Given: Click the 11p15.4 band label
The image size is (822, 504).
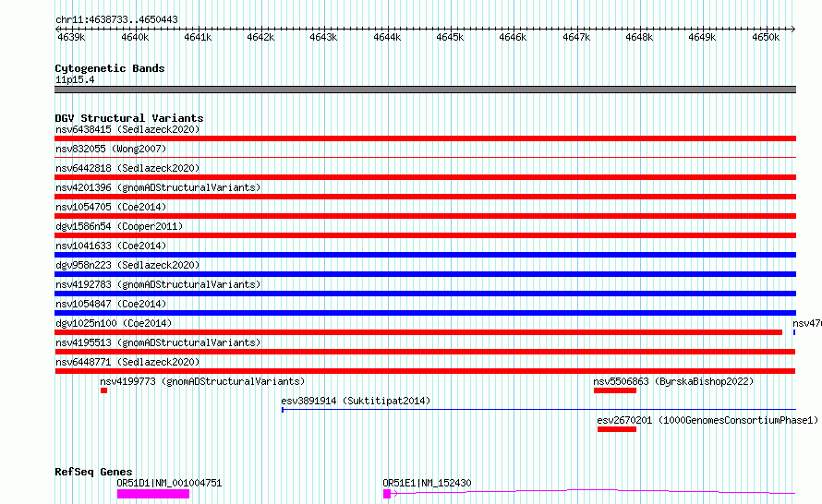Looking at the screenshot, I should click(75, 80).
